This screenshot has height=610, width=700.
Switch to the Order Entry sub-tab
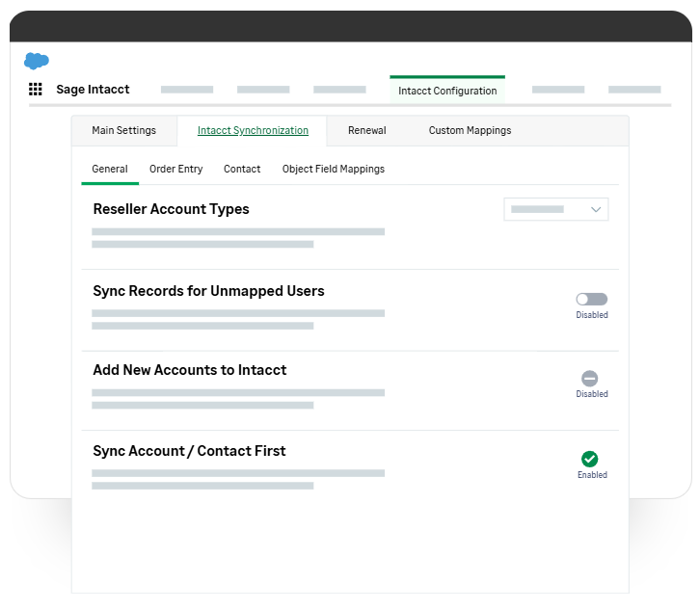175,169
